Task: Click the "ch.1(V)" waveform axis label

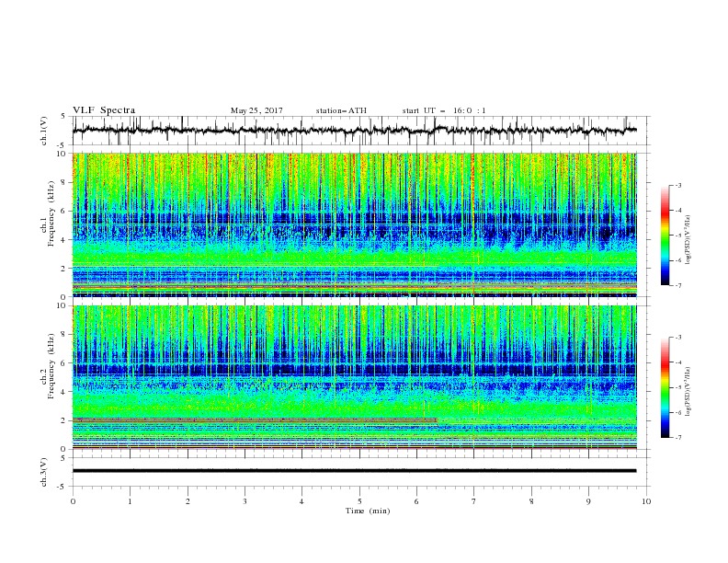Action: (44, 131)
